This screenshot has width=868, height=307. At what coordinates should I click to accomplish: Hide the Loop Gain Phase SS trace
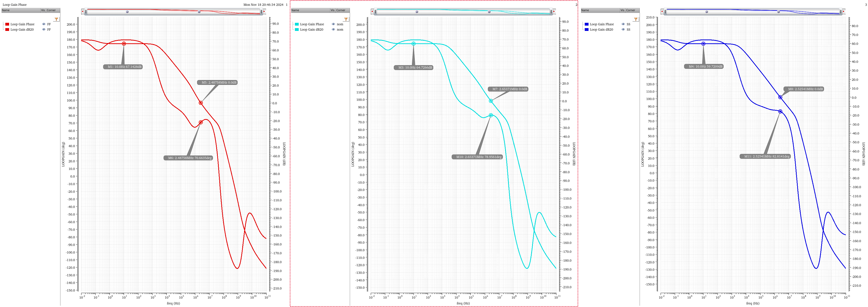point(623,24)
